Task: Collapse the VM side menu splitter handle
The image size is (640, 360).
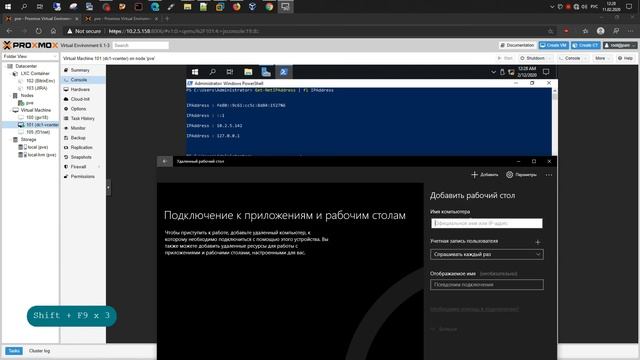Action: click(x=108, y=187)
